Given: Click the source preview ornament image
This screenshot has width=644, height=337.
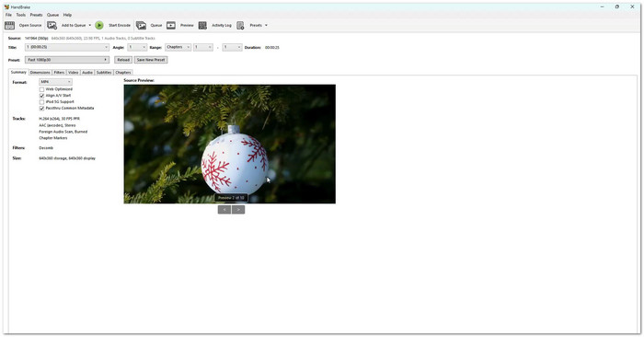Looking at the screenshot, I should click(230, 144).
